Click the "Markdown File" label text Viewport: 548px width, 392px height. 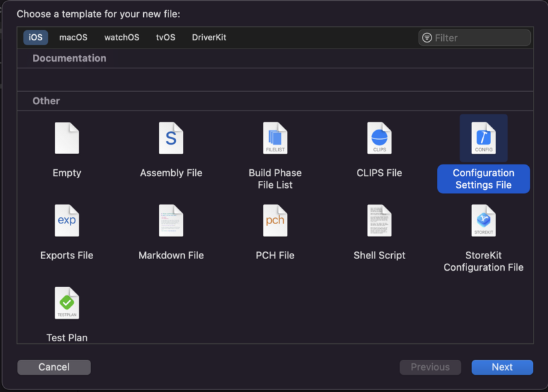pos(171,256)
